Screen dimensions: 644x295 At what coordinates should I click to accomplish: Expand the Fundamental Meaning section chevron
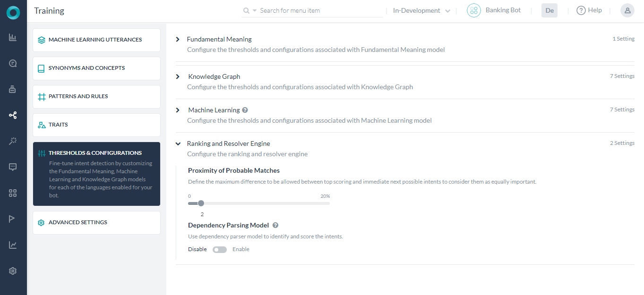pyautogui.click(x=178, y=39)
